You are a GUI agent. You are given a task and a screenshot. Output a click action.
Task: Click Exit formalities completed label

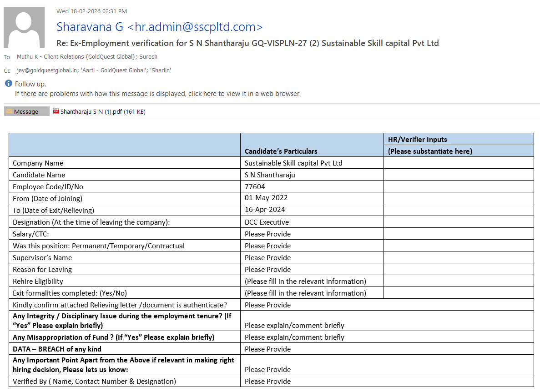click(x=70, y=293)
